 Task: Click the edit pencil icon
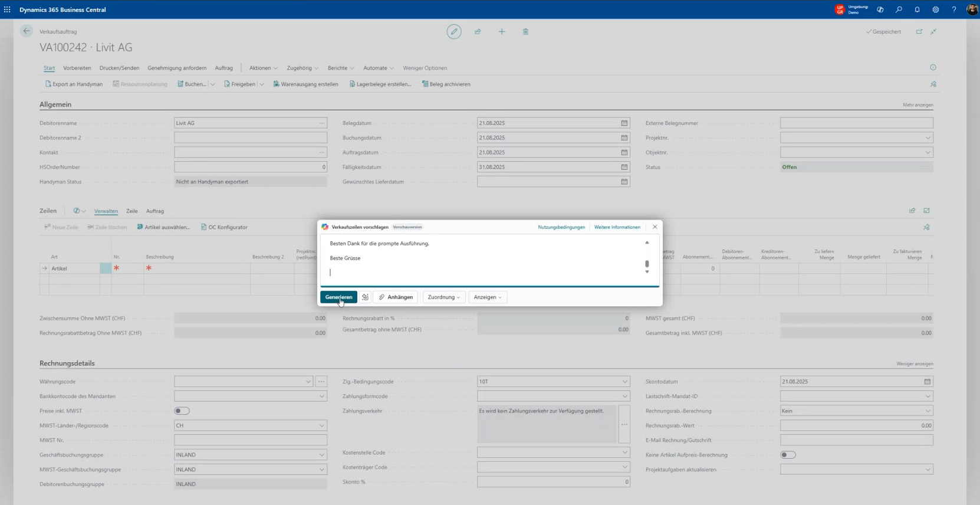tap(453, 32)
